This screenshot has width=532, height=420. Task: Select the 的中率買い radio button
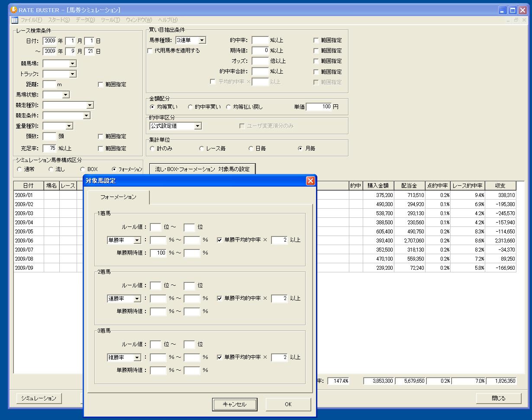(190, 107)
